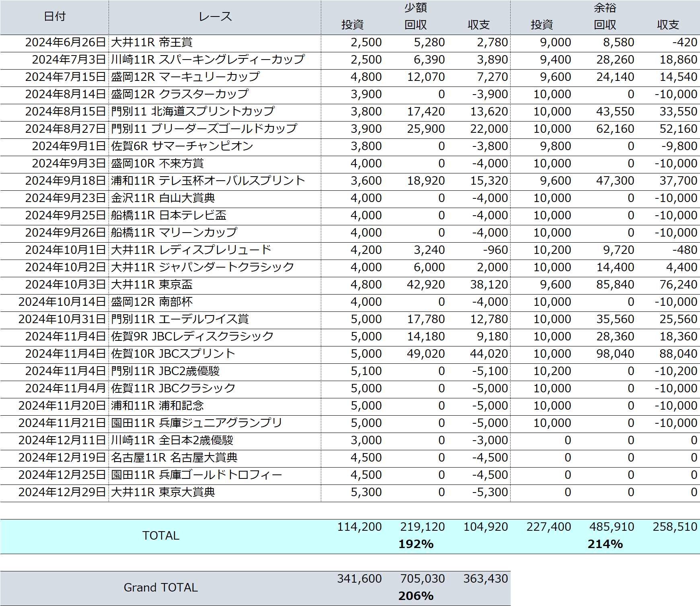Select 川崎11R スパーキングレディーカップ cell
700x606 pixels.
[x=208, y=60]
